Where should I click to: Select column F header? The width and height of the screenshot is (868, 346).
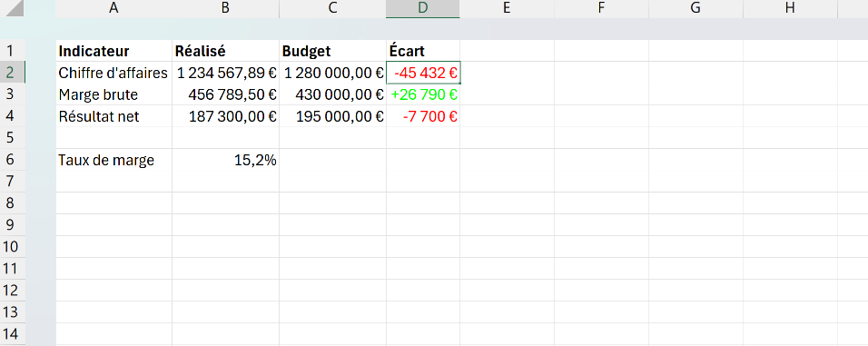pyautogui.click(x=601, y=8)
